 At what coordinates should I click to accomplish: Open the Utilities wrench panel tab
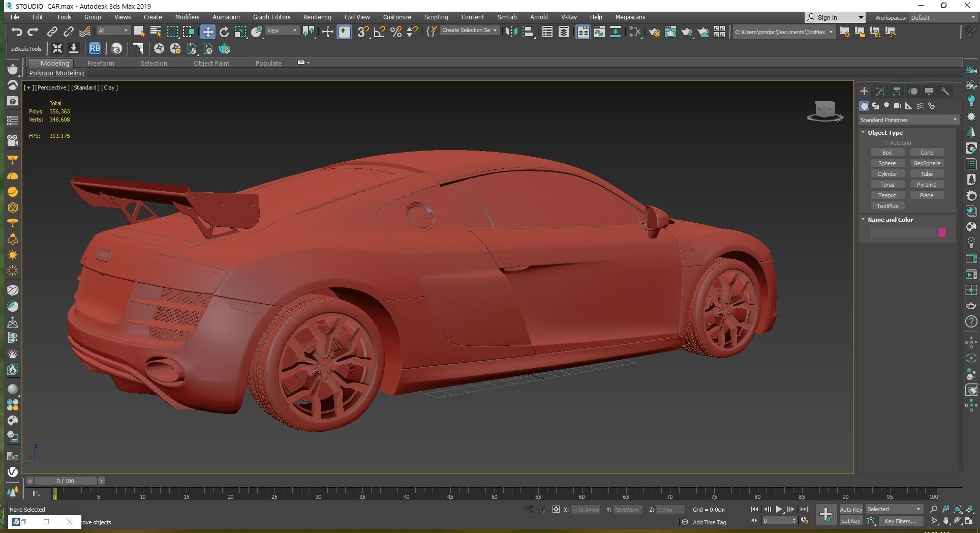coord(945,92)
